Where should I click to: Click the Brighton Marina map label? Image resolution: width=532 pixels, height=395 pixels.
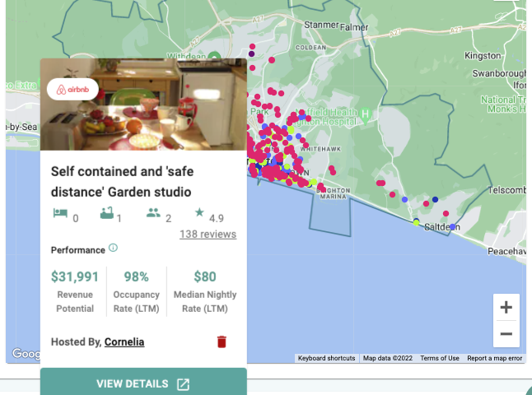click(334, 193)
